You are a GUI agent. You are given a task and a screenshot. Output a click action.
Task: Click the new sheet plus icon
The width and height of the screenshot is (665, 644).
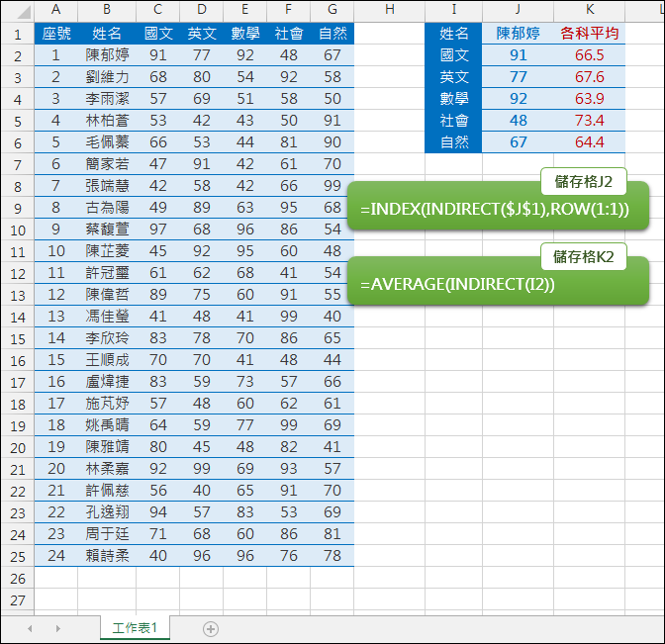[211, 629]
